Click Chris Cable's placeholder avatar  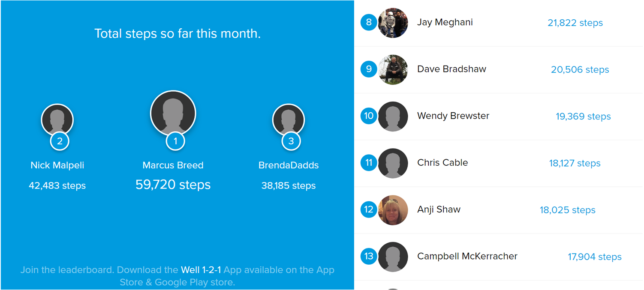(x=393, y=163)
